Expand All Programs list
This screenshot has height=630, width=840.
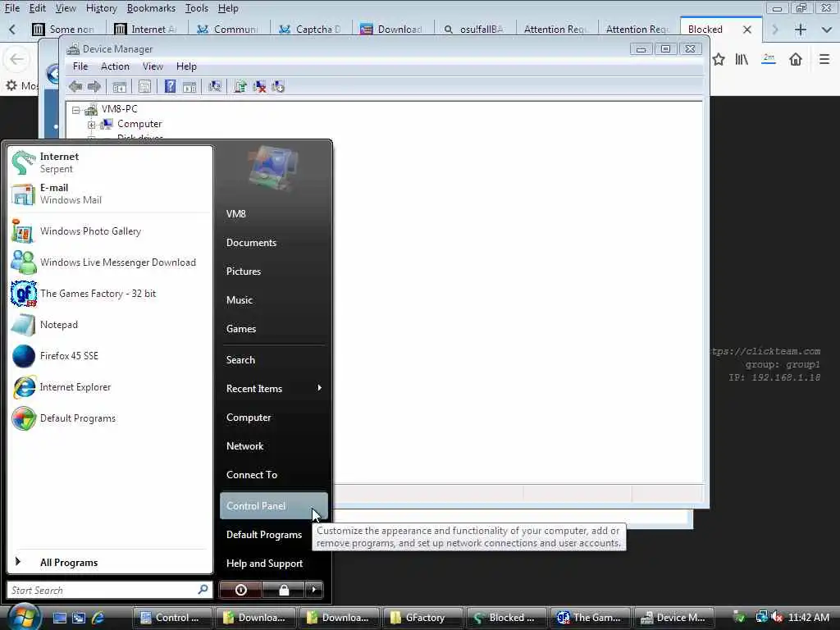(x=110, y=563)
